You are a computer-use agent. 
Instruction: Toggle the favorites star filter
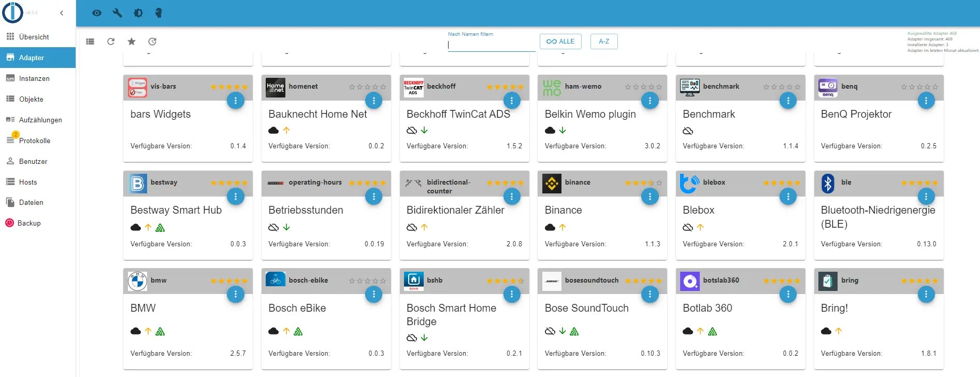[x=132, y=41]
